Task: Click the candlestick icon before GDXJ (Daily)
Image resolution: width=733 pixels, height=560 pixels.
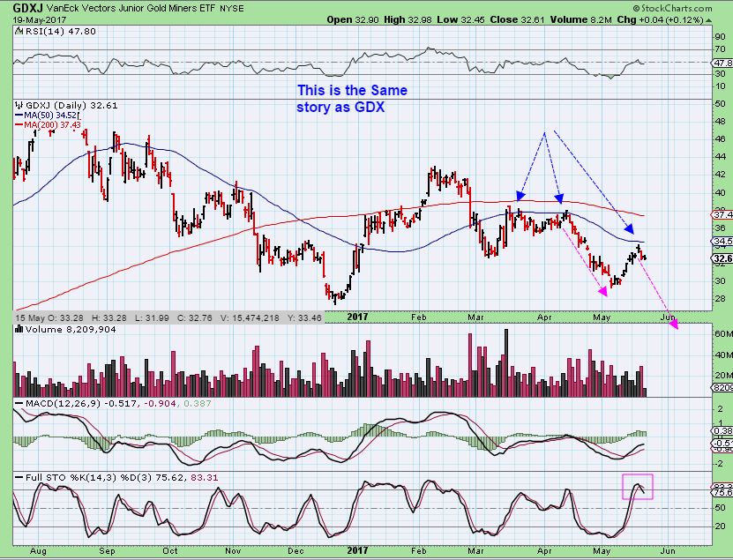Action: 19,105
